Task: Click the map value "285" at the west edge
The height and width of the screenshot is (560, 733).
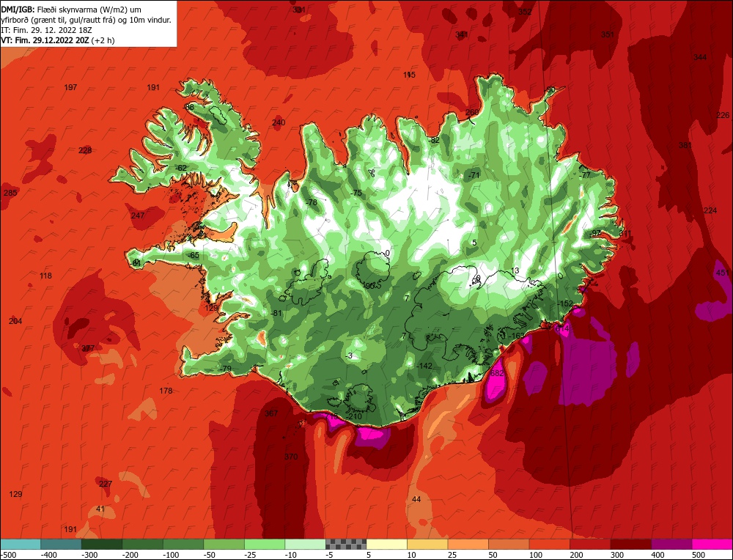Action: tap(10, 193)
